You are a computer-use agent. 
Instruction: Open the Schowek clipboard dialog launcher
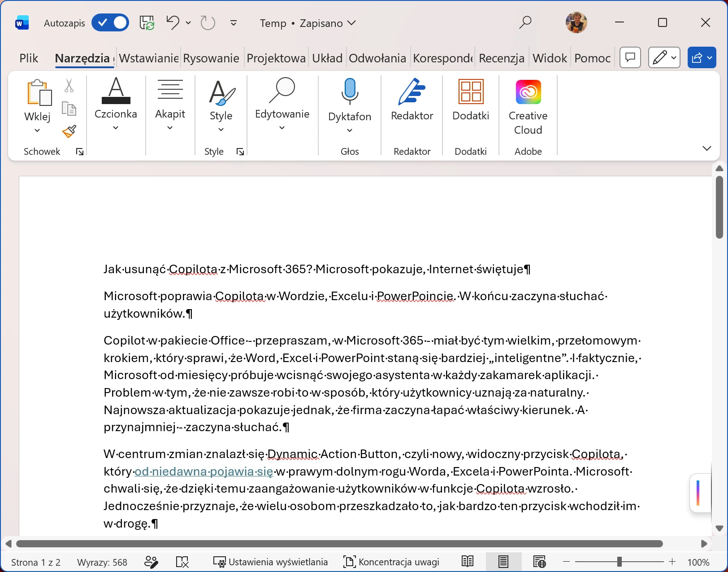coord(80,152)
